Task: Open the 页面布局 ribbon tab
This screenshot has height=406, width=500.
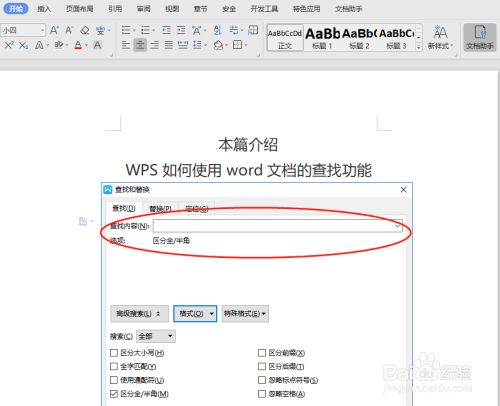Action: (79, 9)
